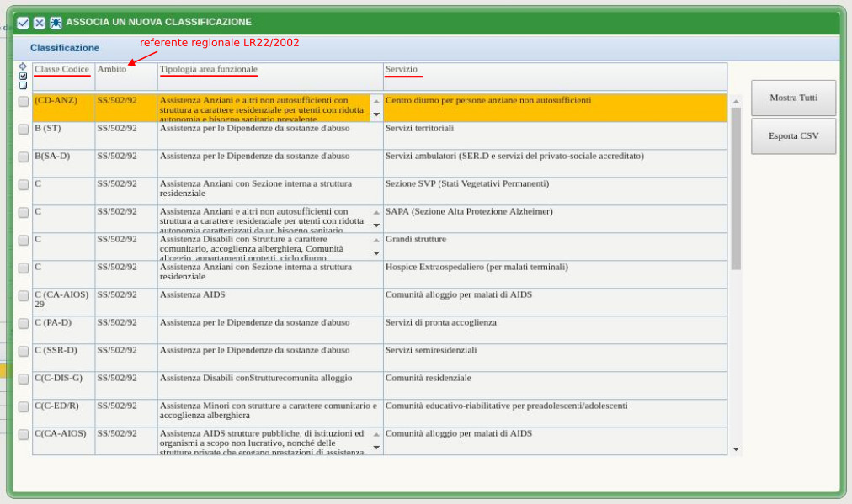Click the Mostra Tutti button

click(793, 98)
